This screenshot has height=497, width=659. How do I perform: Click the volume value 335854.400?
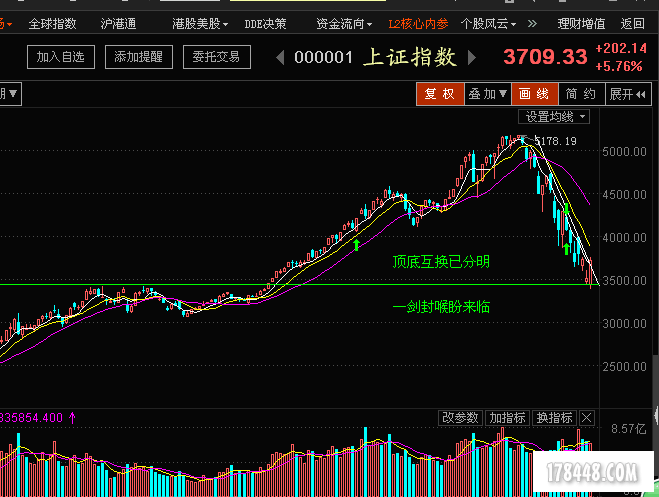(x=32, y=418)
